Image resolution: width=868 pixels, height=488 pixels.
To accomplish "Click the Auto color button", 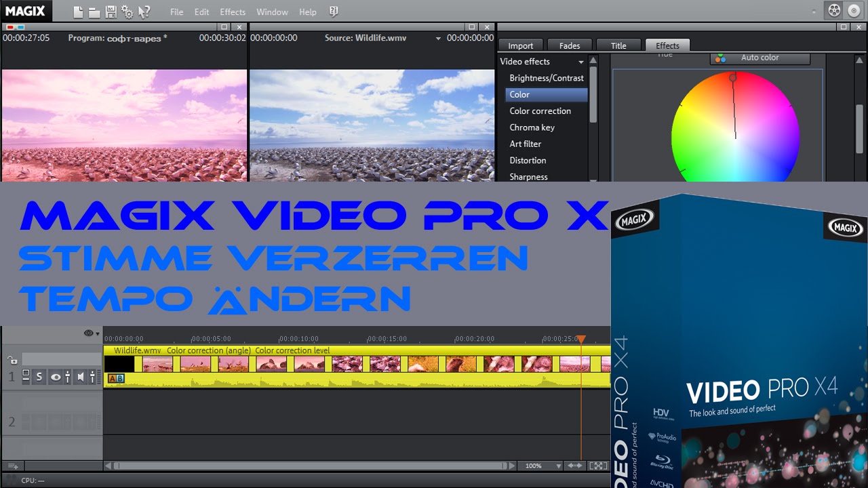I will coord(760,58).
